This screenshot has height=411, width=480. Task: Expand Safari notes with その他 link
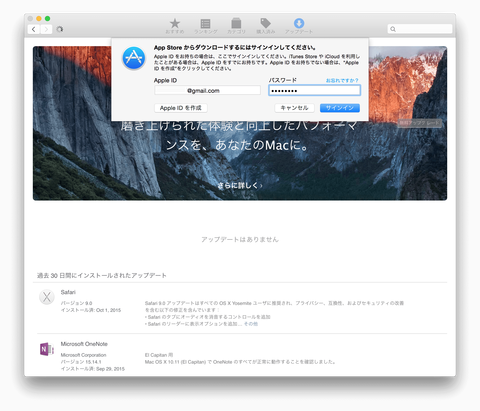pos(251,324)
